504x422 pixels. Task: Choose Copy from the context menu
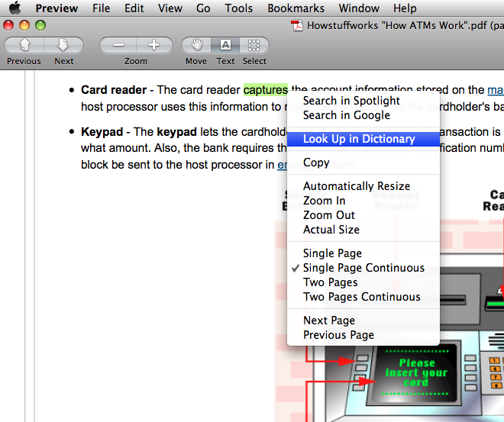click(x=363, y=163)
